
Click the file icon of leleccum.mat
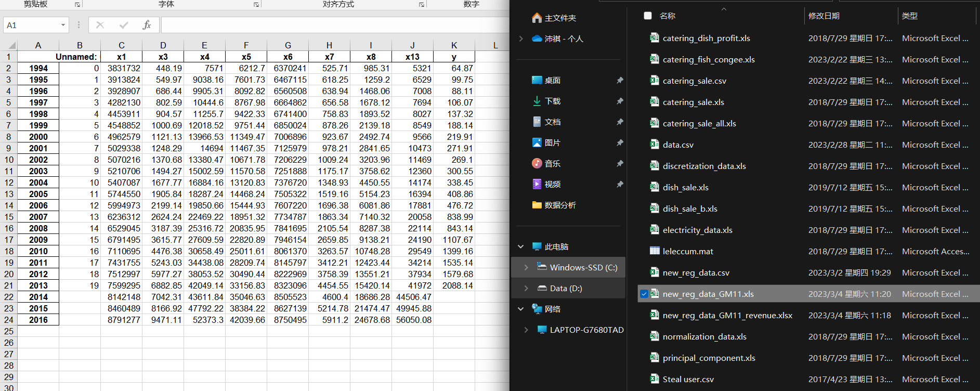655,251
